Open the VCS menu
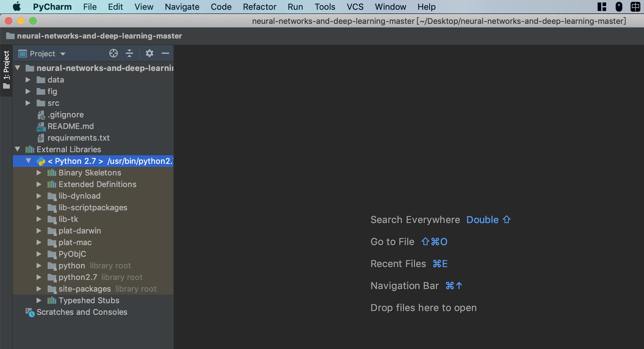 [x=355, y=7]
